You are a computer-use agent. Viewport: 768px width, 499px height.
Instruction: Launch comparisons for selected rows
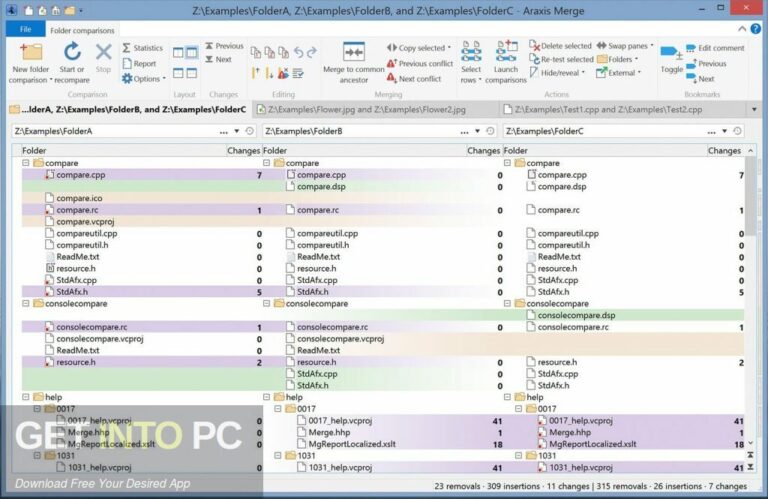(x=505, y=64)
